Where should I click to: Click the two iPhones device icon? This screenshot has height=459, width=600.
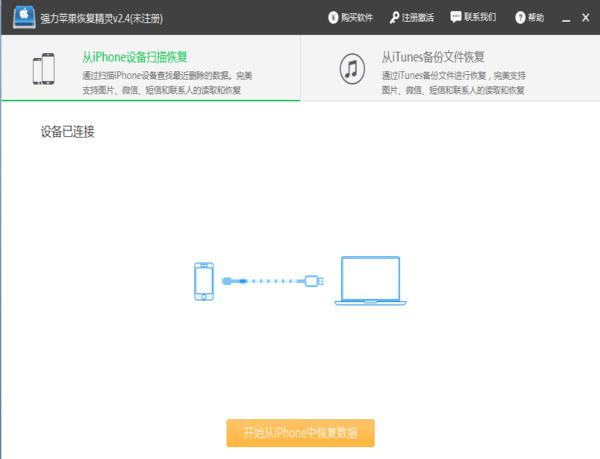tap(44, 69)
